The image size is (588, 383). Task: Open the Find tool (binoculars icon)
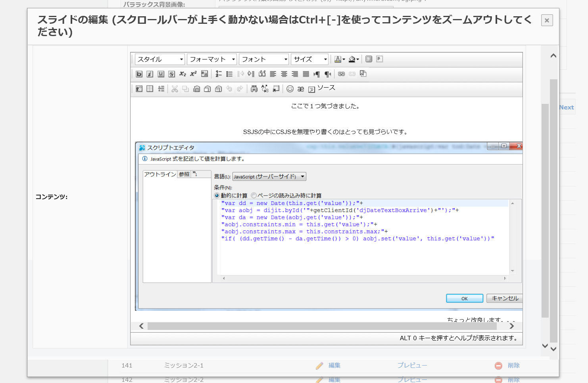254,89
